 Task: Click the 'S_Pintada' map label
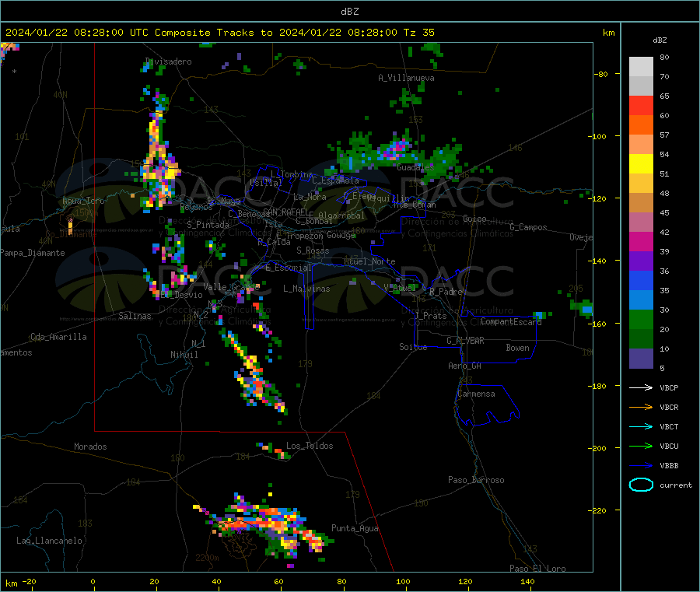tap(208, 225)
